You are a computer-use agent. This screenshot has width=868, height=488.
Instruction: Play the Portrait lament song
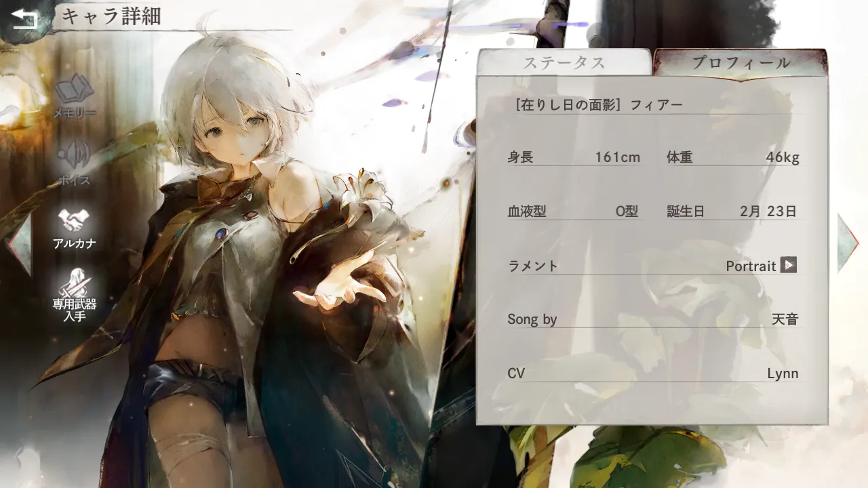788,265
